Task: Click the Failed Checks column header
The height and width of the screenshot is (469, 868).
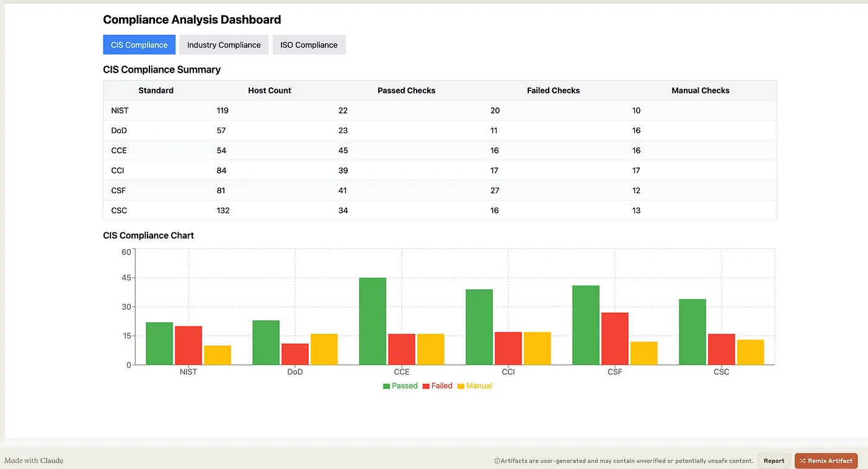Action: click(553, 90)
